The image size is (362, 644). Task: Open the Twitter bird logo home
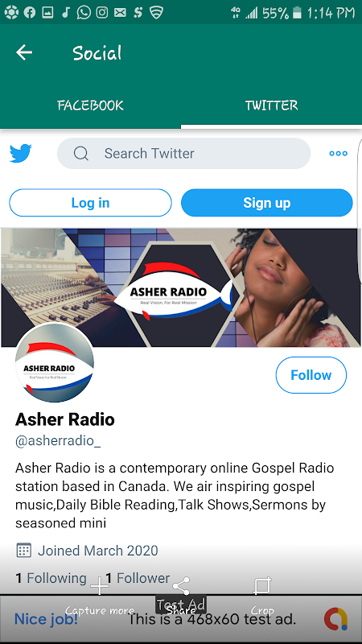tap(21, 153)
